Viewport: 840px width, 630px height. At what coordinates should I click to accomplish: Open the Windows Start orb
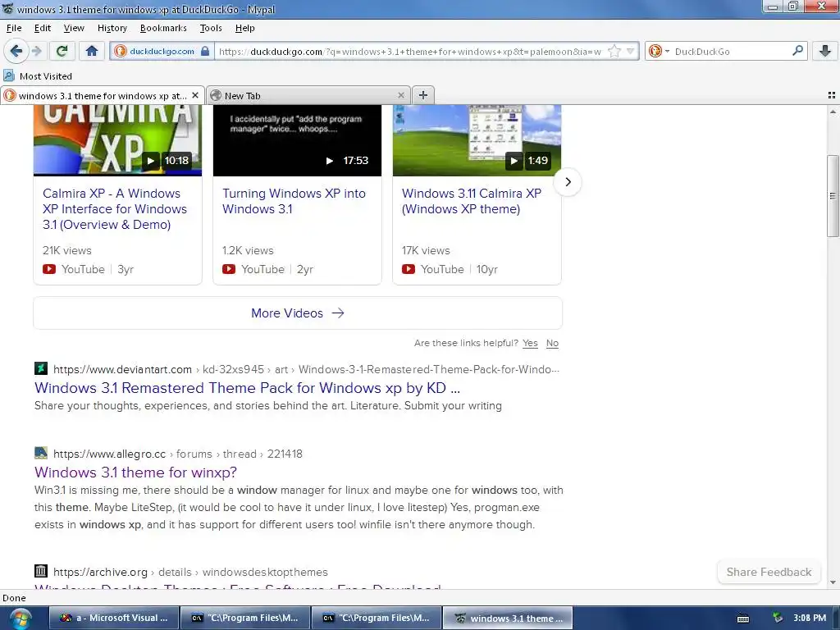tap(20, 619)
